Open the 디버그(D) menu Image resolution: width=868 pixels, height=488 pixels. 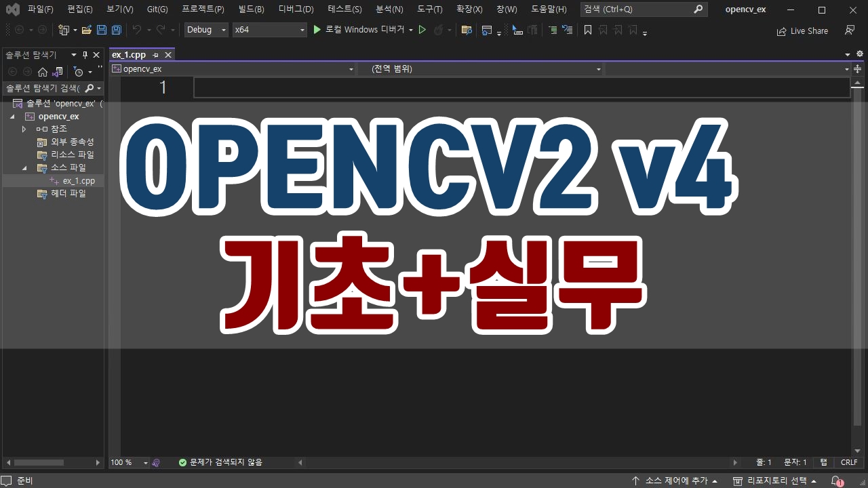pos(296,9)
